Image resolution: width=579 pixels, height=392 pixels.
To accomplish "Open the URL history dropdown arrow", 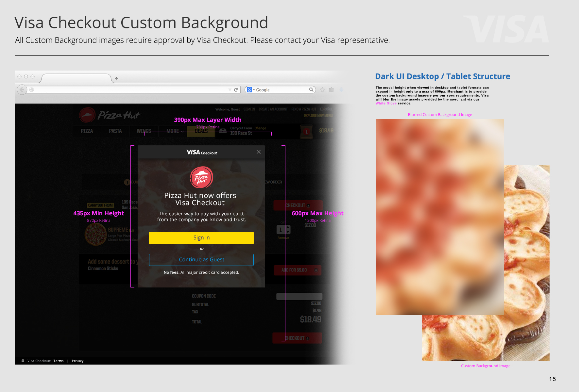I will (230, 90).
